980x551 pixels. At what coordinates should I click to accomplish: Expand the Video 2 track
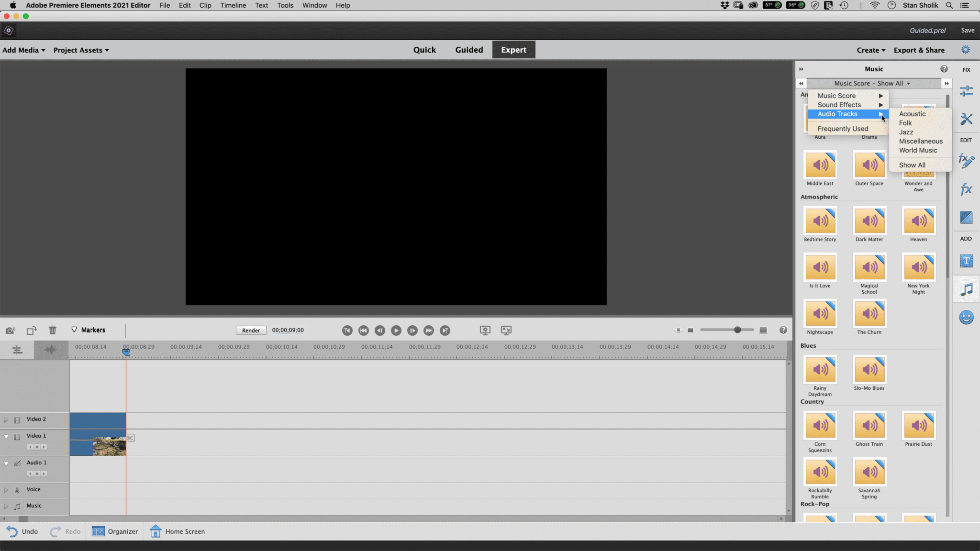click(6, 420)
